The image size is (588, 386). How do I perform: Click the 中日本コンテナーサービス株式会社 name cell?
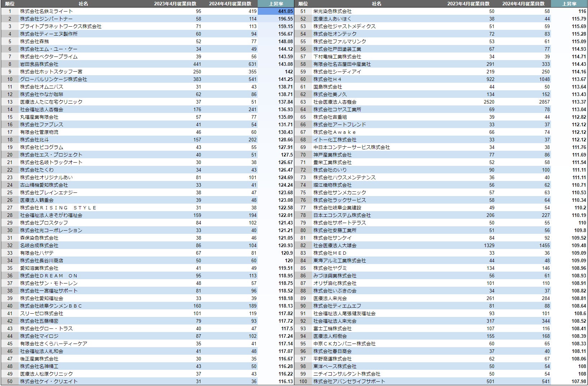352,147
